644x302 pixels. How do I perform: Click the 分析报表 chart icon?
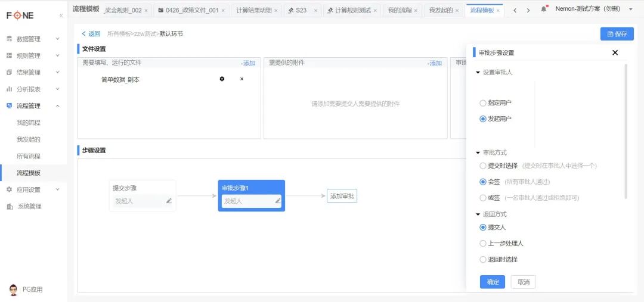[x=10, y=89]
